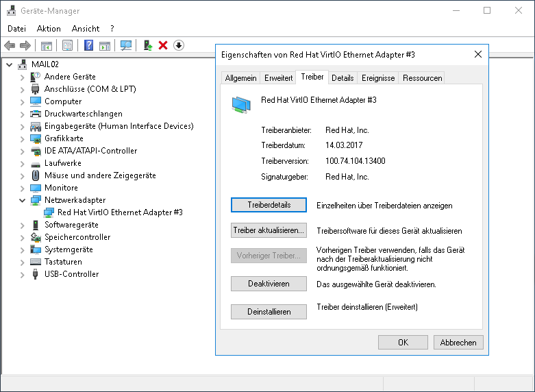Image resolution: width=535 pixels, height=392 pixels.
Task: Collapse the Netzwerkadapter category
Action: [x=23, y=200]
